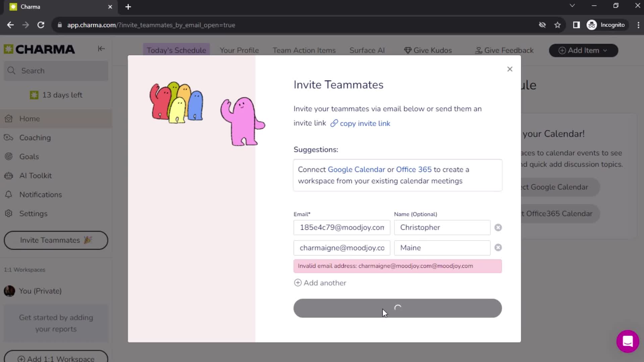Open Settings in the sidebar

point(56,214)
